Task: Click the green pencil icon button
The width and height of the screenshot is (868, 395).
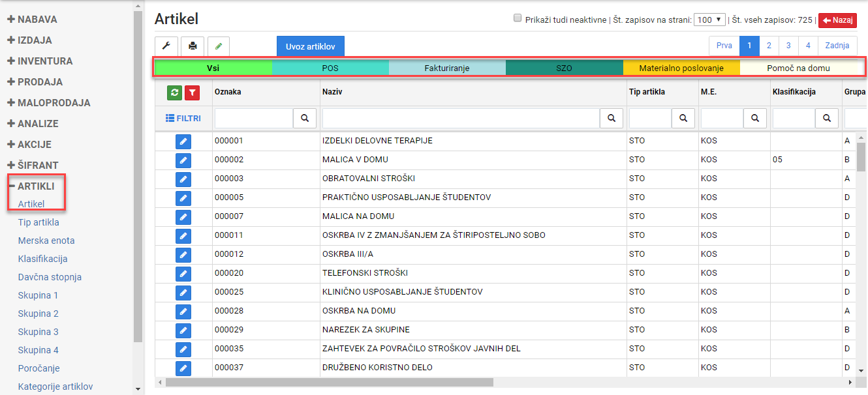Action: click(219, 46)
